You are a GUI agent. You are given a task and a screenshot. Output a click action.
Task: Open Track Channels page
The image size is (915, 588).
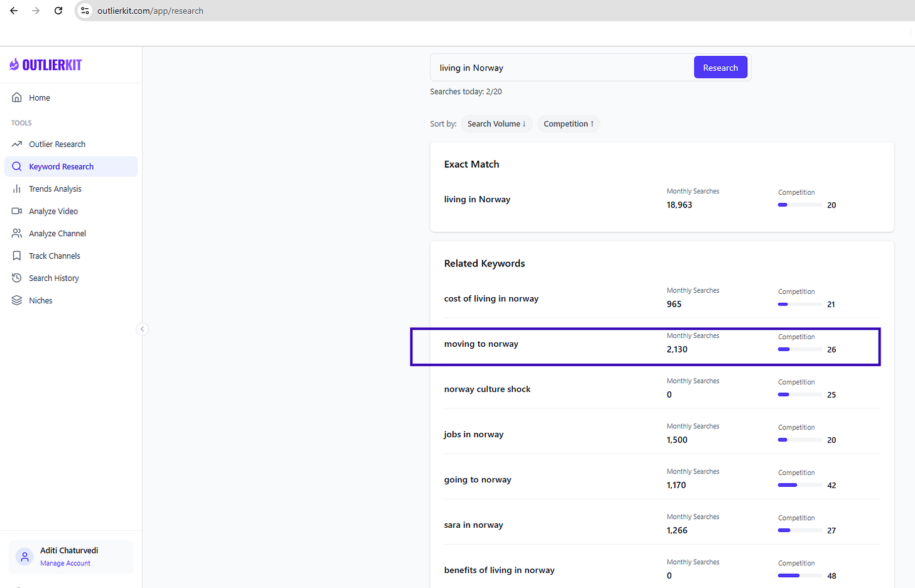pos(71,256)
